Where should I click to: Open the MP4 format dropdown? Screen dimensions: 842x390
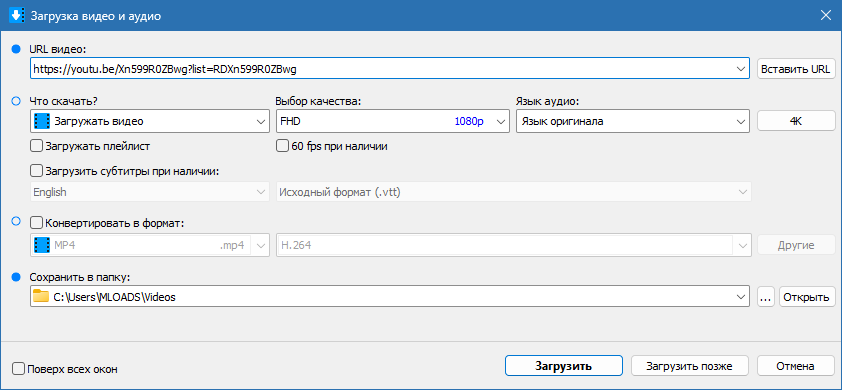tap(149, 245)
